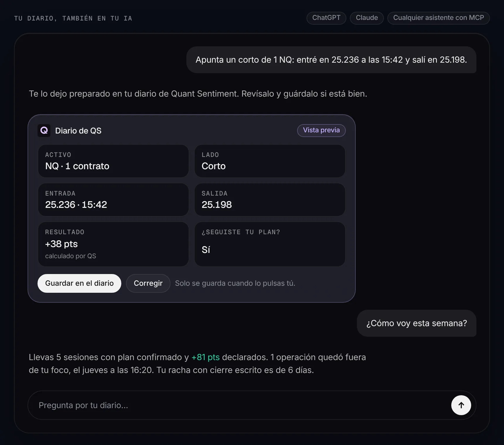The width and height of the screenshot is (504, 445).
Task: Click the '+81 pts' green text
Action: pyautogui.click(x=205, y=357)
